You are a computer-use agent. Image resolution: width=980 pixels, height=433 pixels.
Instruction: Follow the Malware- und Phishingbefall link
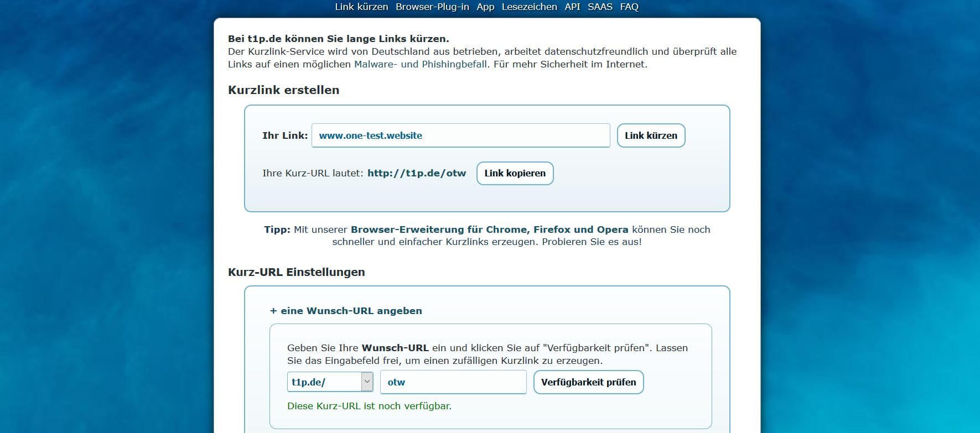click(420, 64)
